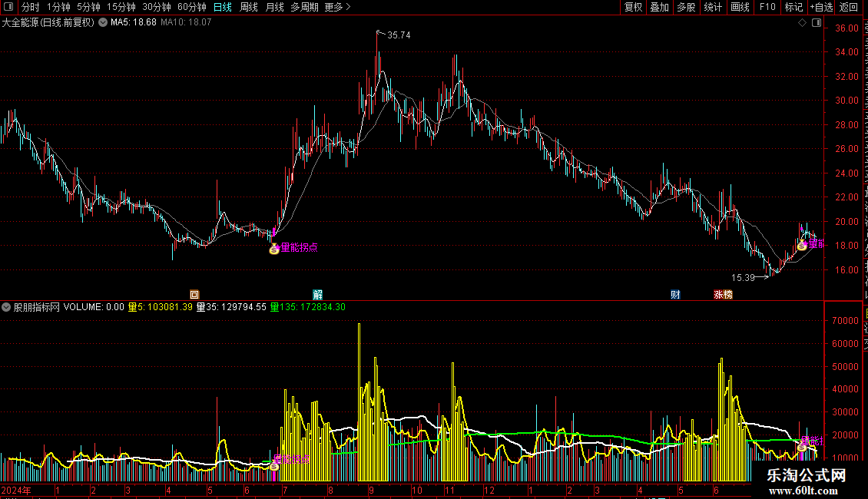Click the 量135: 172834.30 value
Image resolution: width=868 pixels, height=499 pixels.
coord(308,307)
